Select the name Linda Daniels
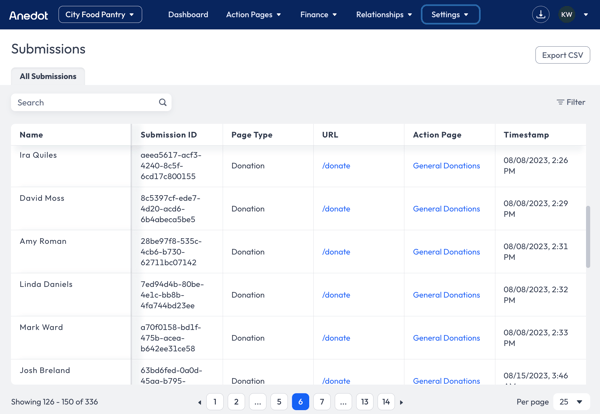 [46, 284]
